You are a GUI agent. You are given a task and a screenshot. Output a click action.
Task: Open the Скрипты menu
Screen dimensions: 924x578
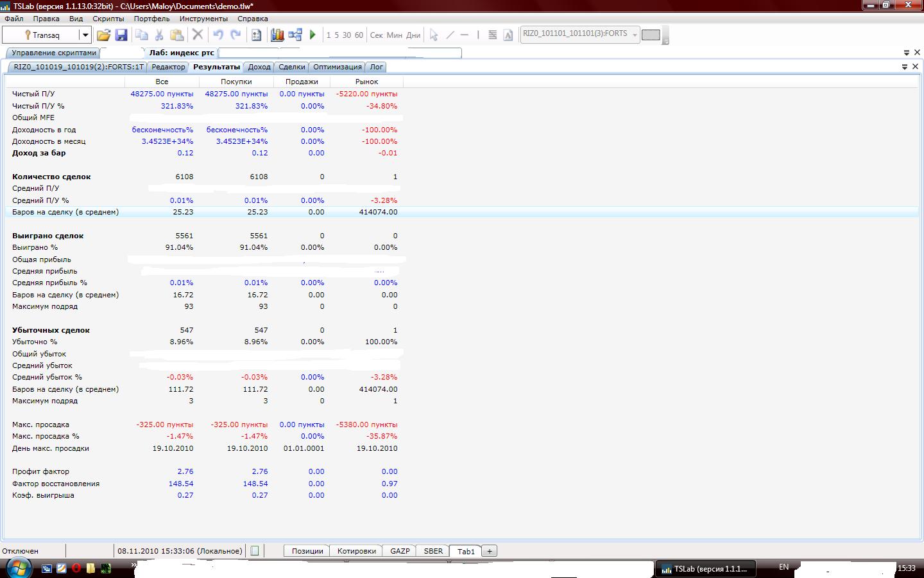108,19
